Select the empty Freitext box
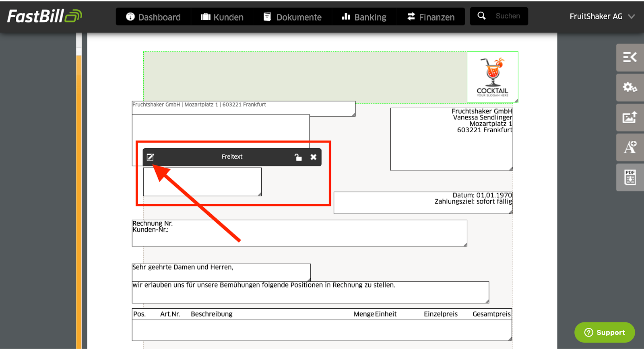This screenshot has width=644, height=349. pyautogui.click(x=202, y=182)
